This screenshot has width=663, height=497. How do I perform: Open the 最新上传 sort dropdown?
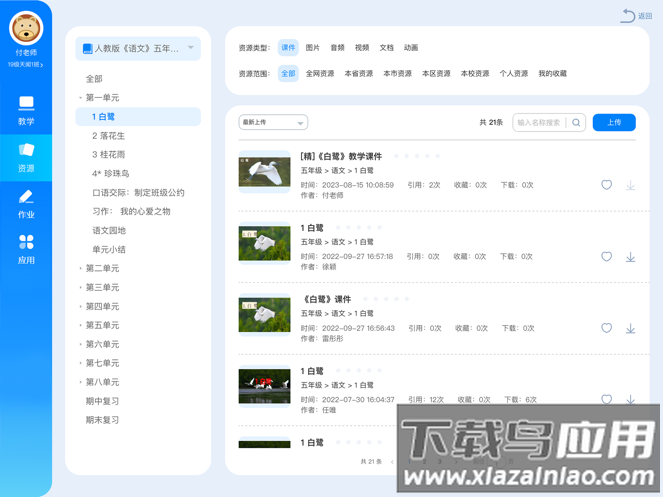tap(272, 123)
